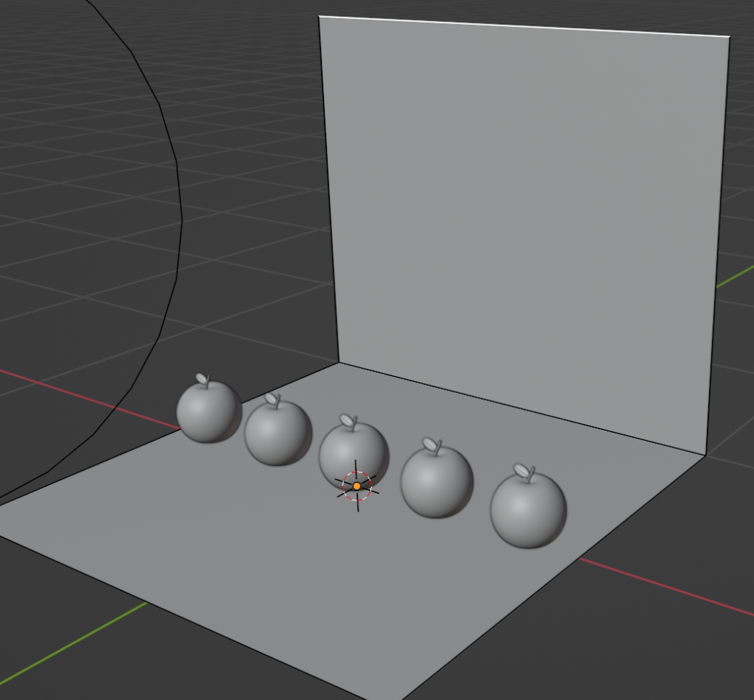This screenshot has width=754, height=700.
Task: Select the leftmost apple model
Action: point(208,414)
